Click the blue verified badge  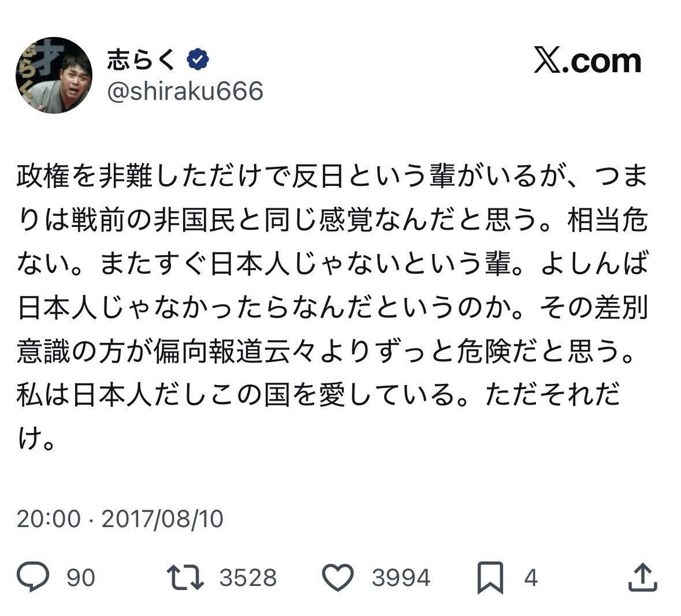[198, 59]
